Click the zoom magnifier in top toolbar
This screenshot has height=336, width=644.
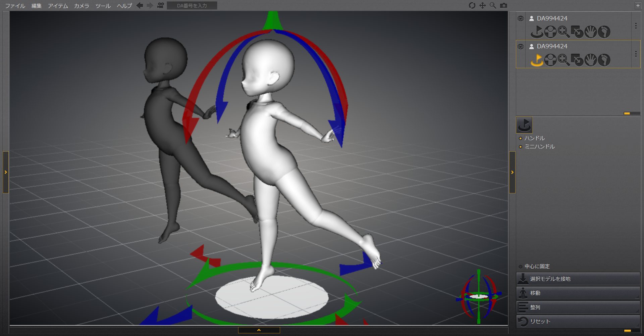click(493, 6)
